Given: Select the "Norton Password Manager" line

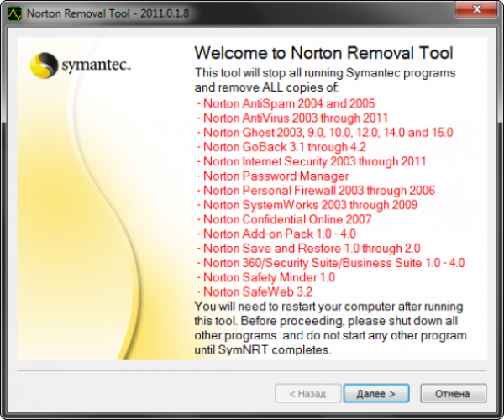Looking at the screenshot, I should pos(272,176).
